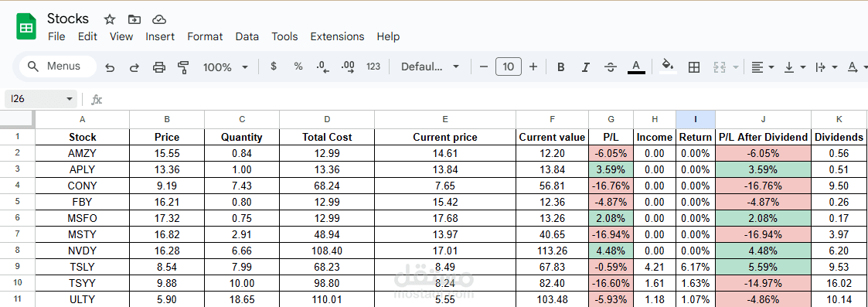868x307 pixels.
Task: Select CONY P/L cell -16.76%
Action: 611,186
